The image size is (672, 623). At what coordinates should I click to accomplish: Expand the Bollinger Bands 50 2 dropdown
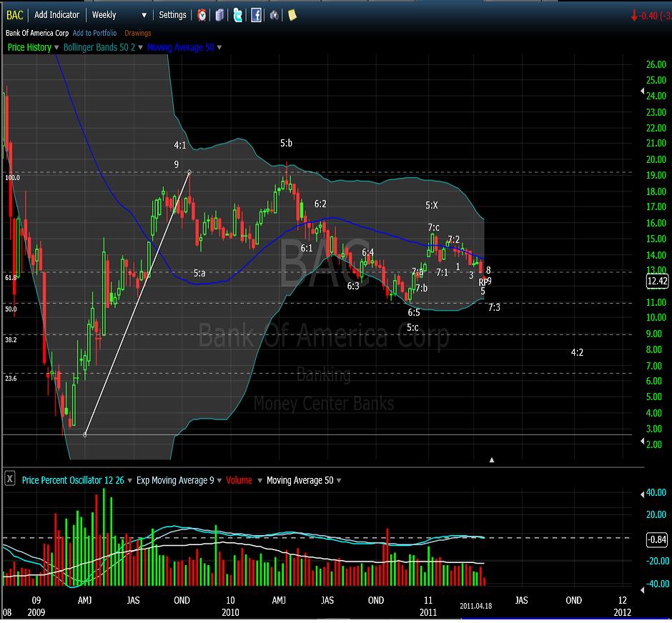pyautogui.click(x=140, y=48)
